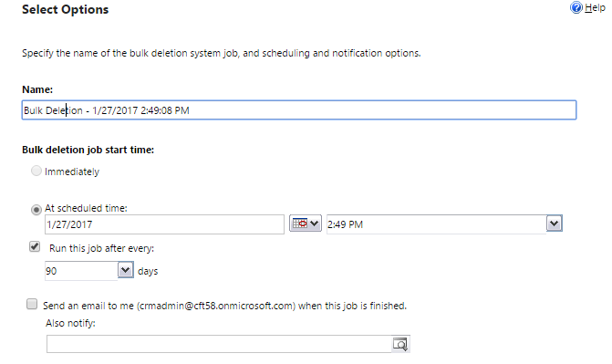Uncheck the Run this job after every checkbox
The width and height of the screenshot is (612, 364).
pos(35,246)
